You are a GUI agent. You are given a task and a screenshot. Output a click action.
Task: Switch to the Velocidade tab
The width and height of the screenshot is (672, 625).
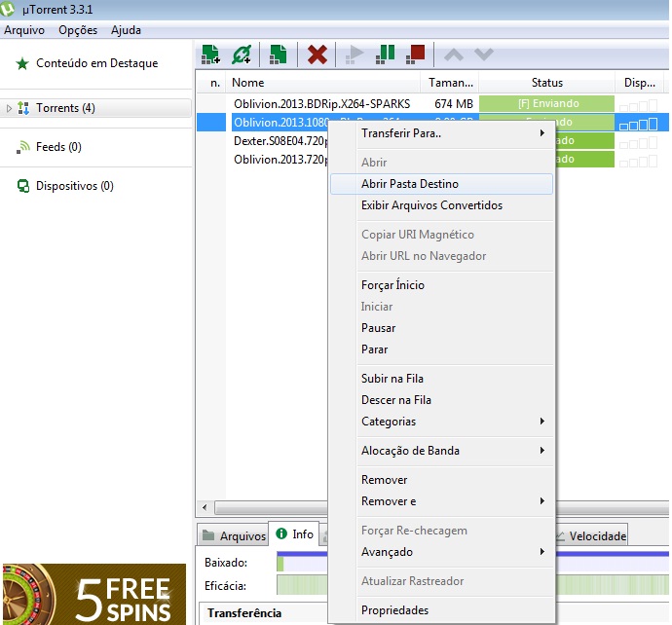(x=592, y=535)
